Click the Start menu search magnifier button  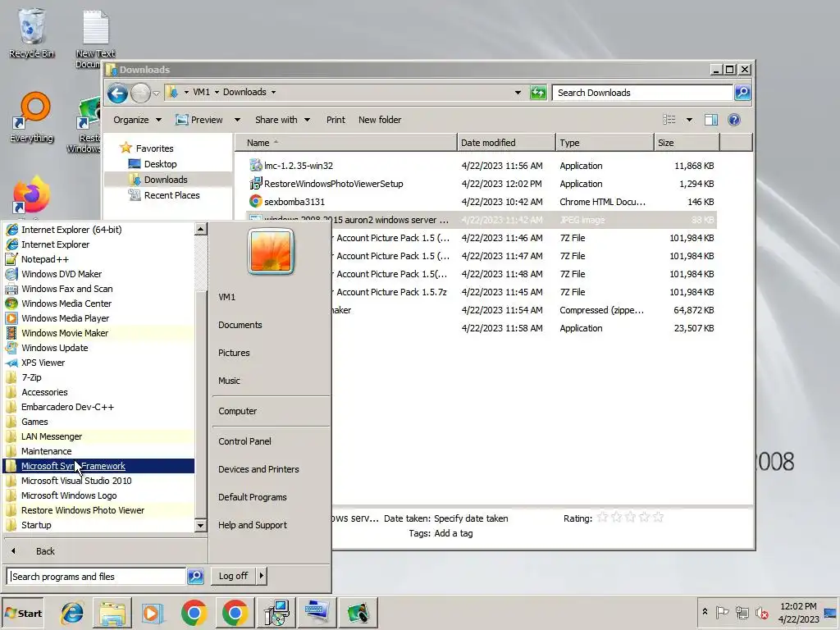tap(195, 577)
